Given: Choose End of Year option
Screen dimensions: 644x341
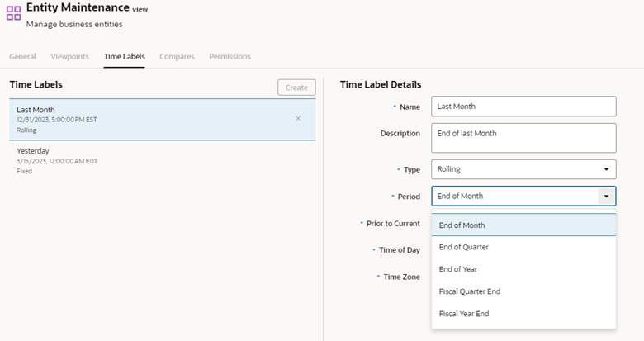Looking at the screenshot, I should (x=523, y=269).
